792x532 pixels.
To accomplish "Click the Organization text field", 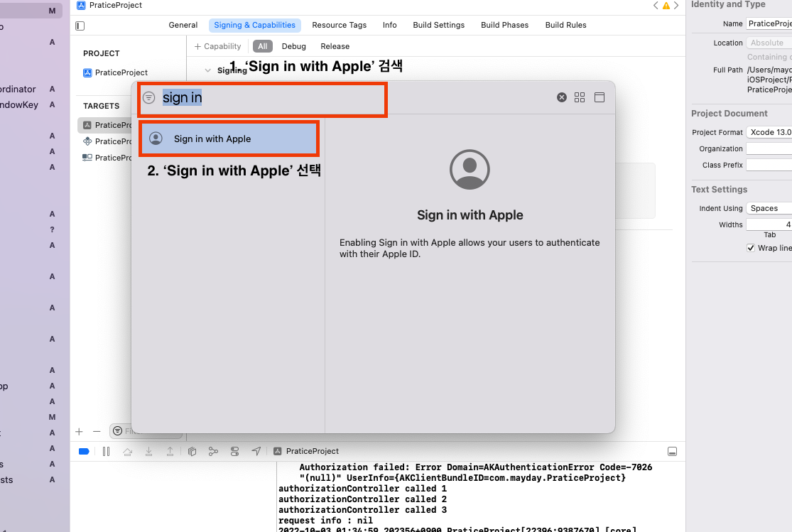I will pyautogui.click(x=769, y=148).
